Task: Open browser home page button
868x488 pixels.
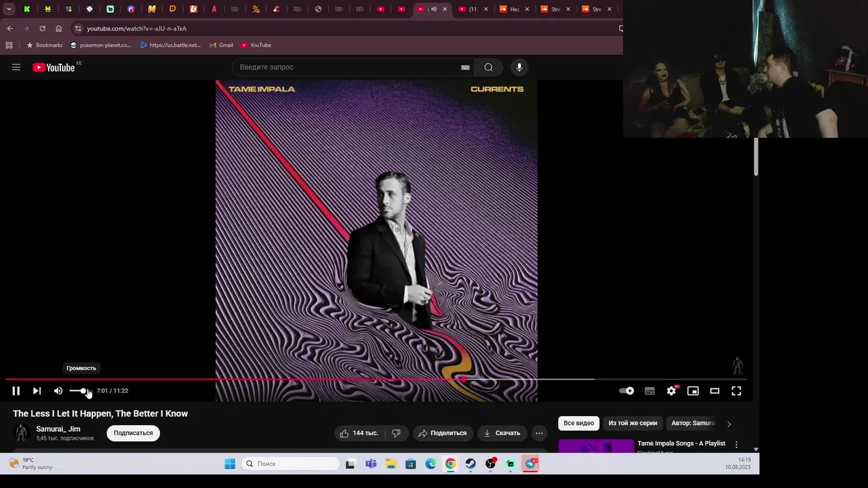Action: [58, 28]
